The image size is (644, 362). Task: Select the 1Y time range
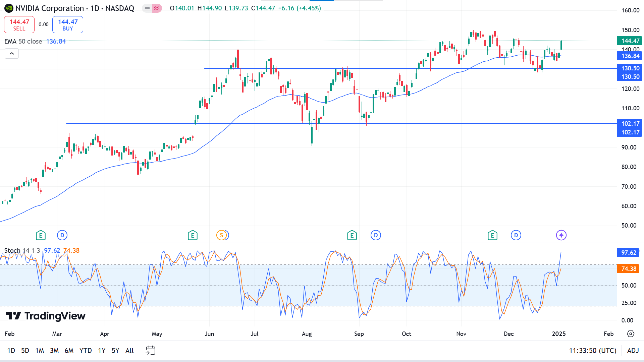[102, 351]
